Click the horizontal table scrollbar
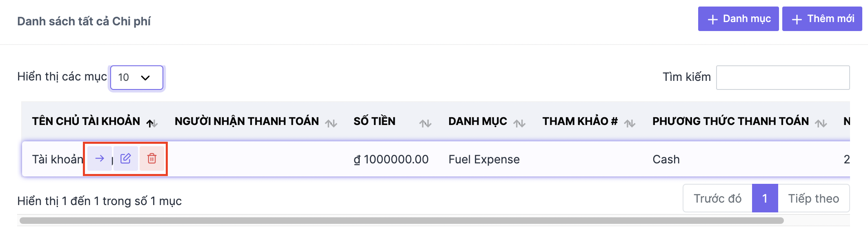The image size is (868, 241). [401, 221]
